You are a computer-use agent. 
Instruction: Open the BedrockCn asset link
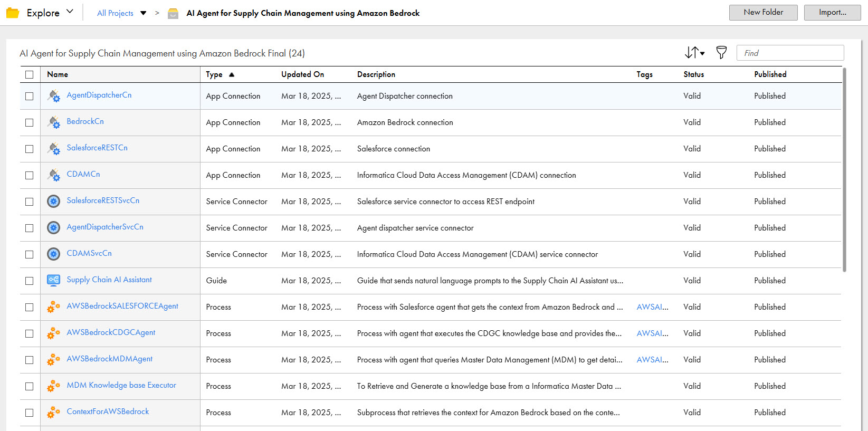[85, 121]
